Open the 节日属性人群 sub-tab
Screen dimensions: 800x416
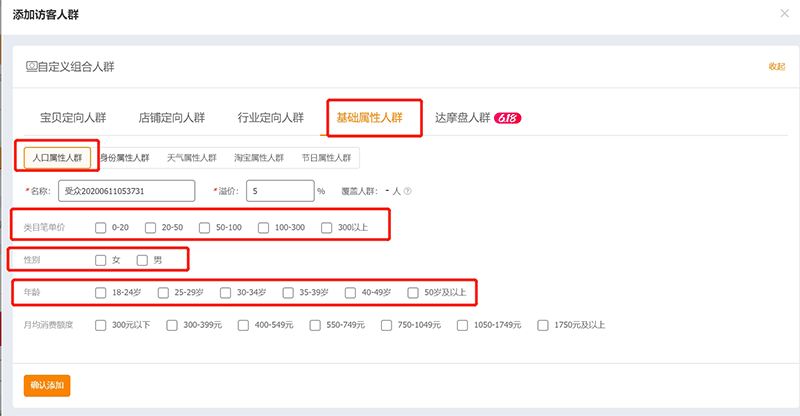click(326, 157)
